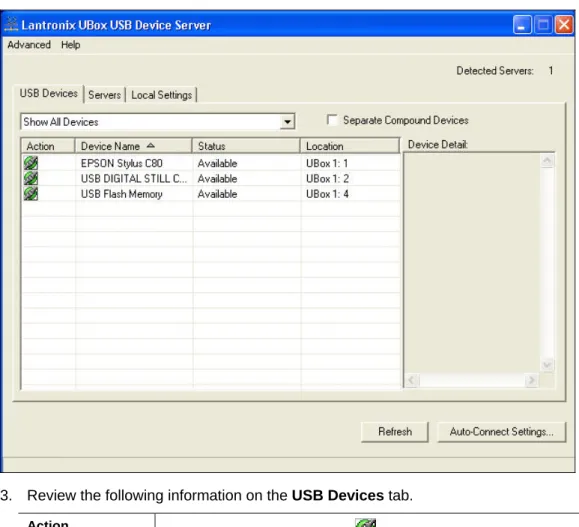This screenshot has height=527, width=579.
Task: Click location UBox 1: 1
Action: [327, 163]
